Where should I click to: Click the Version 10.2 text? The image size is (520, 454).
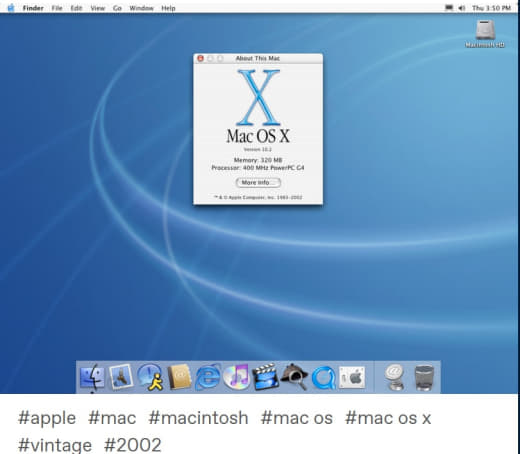click(258, 149)
